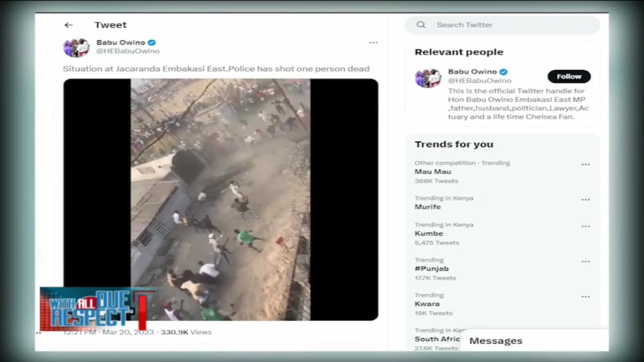Open more options on Babu Owino's tweet

(x=373, y=43)
